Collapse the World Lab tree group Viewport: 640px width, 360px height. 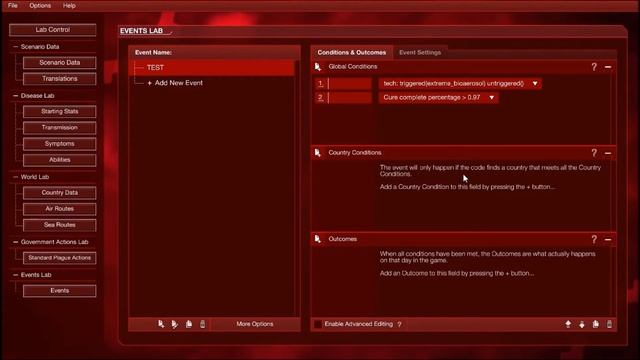(x=16, y=177)
